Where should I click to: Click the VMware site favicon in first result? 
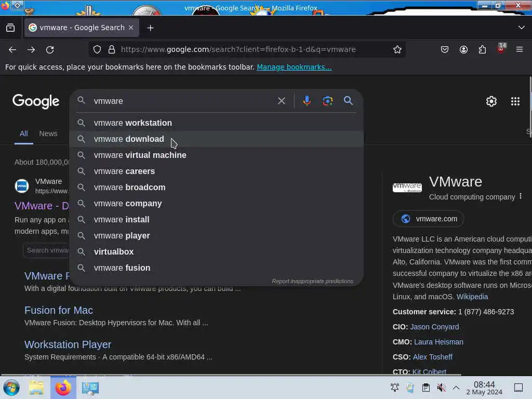(x=22, y=186)
